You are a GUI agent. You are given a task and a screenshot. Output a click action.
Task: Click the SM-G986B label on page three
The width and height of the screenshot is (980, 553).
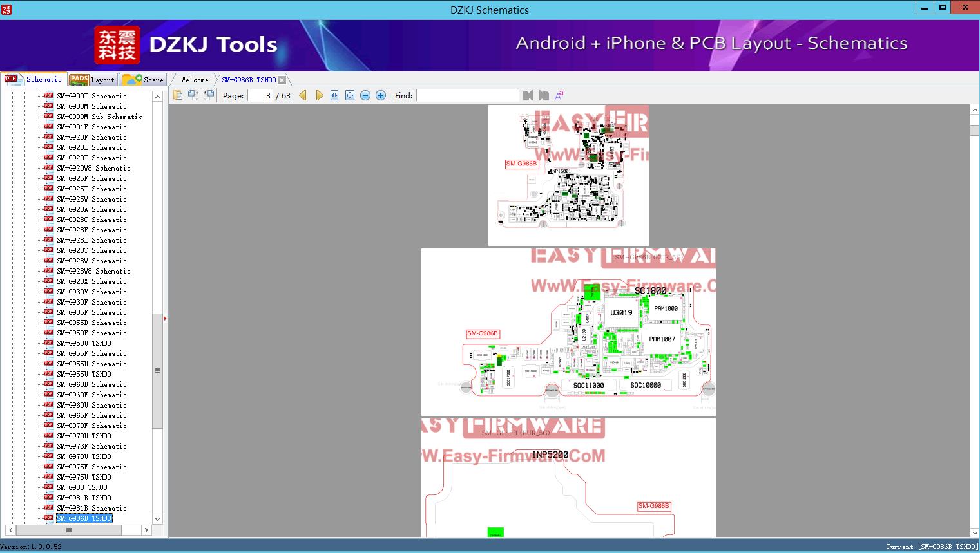click(x=653, y=506)
